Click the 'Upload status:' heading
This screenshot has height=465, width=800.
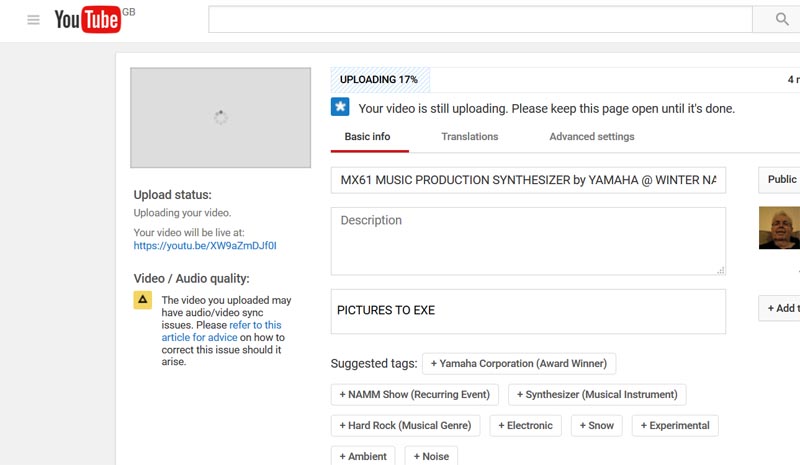click(172, 195)
